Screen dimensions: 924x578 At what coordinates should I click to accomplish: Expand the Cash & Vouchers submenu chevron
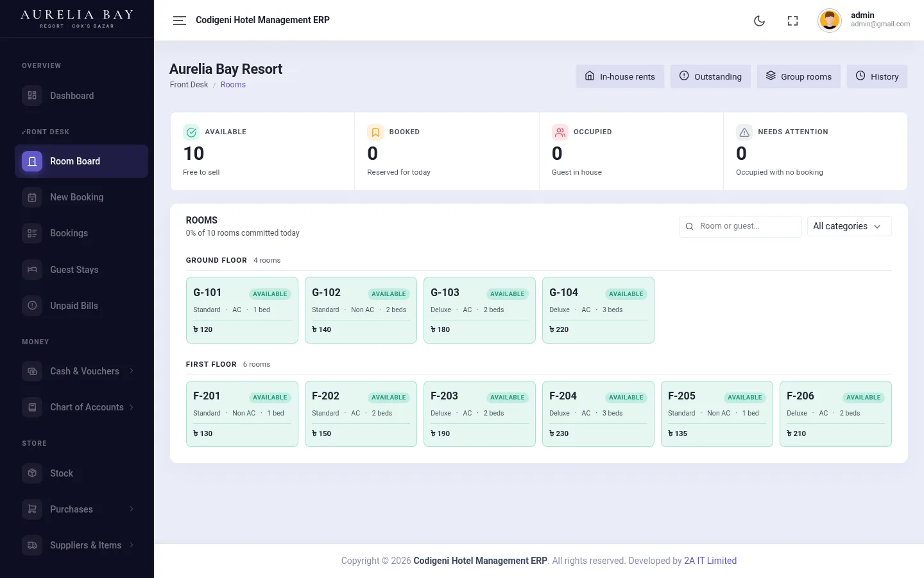132,371
